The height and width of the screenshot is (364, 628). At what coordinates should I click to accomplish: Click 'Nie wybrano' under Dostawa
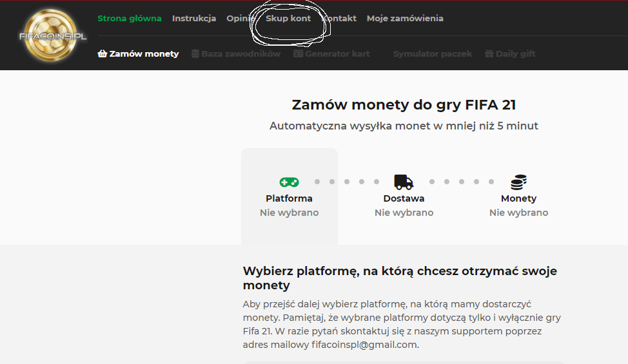click(404, 213)
